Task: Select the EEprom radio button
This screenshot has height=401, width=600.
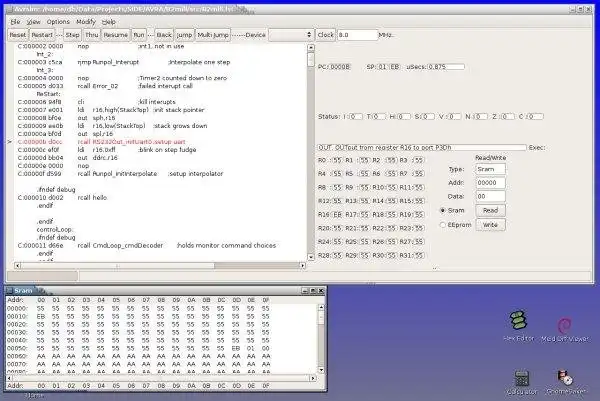Action: coord(443,225)
